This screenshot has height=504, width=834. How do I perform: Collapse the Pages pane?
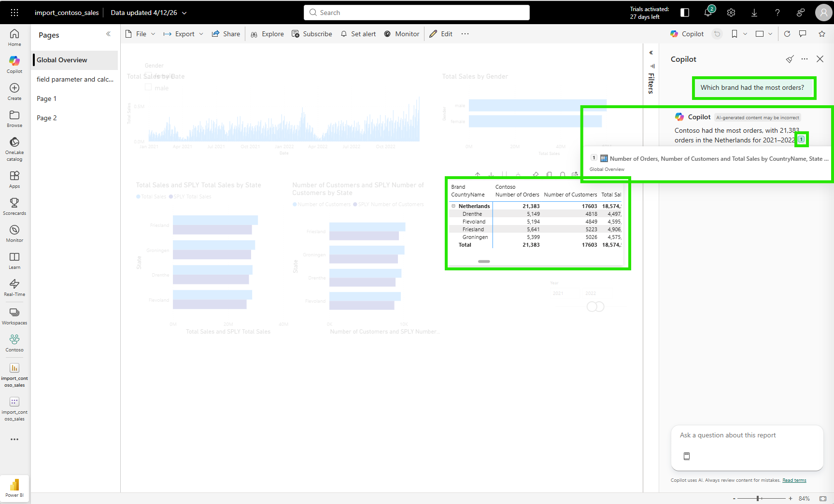point(108,34)
